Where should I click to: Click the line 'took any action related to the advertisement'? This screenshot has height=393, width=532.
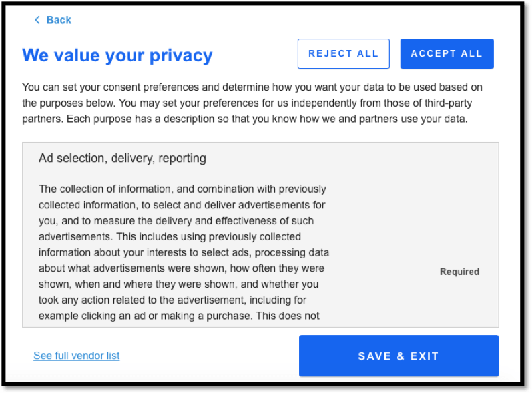(173, 300)
